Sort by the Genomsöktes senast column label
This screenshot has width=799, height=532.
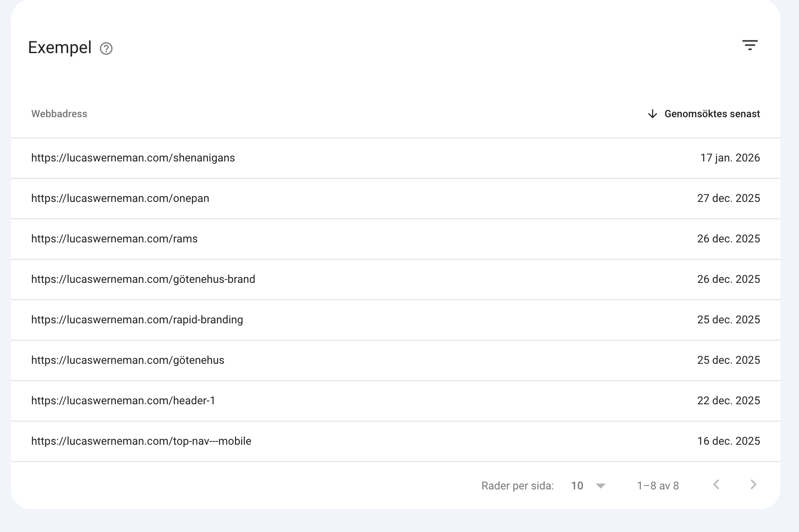712,114
